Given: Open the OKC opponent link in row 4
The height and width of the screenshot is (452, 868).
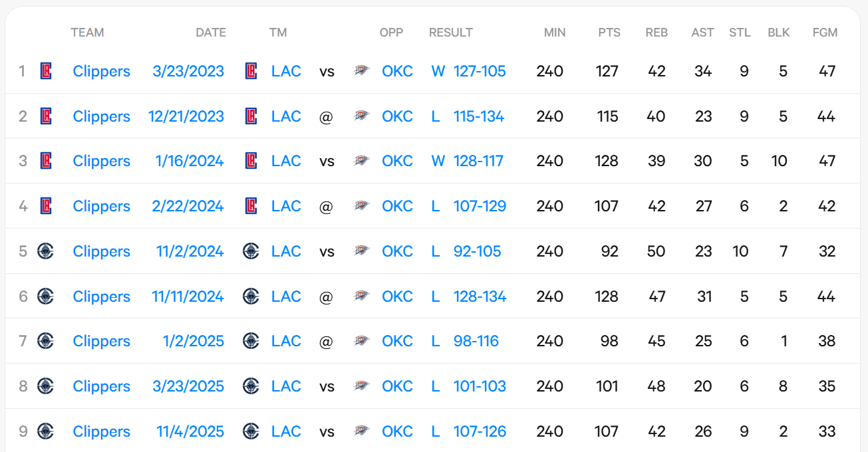Looking at the screenshot, I should 397,206.
